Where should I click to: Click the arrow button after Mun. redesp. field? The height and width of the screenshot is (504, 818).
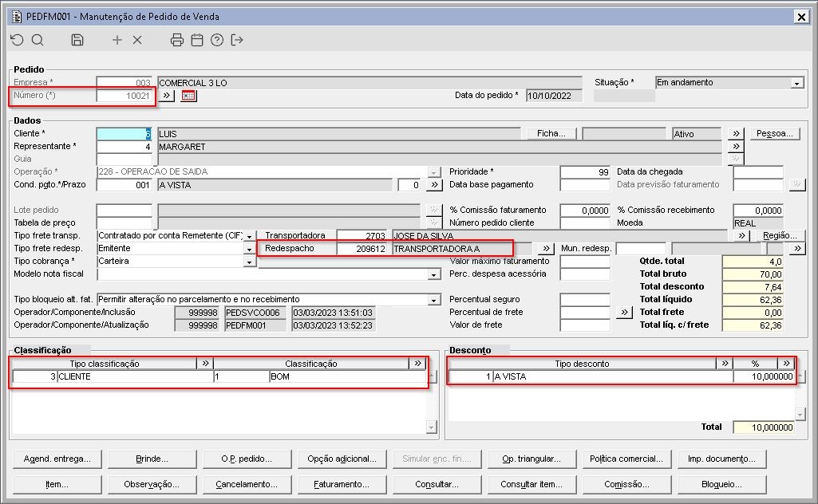click(797, 249)
